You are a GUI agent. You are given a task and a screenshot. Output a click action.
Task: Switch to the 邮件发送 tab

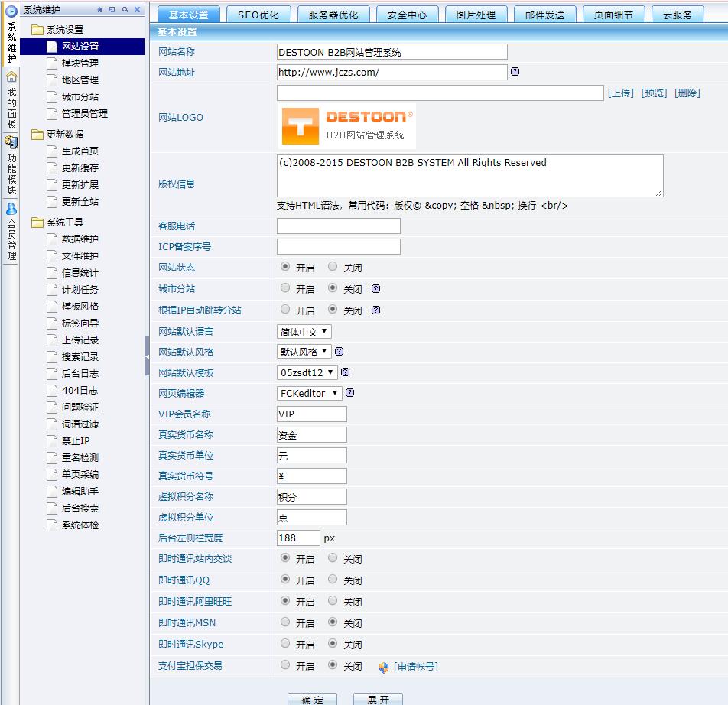tap(545, 15)
